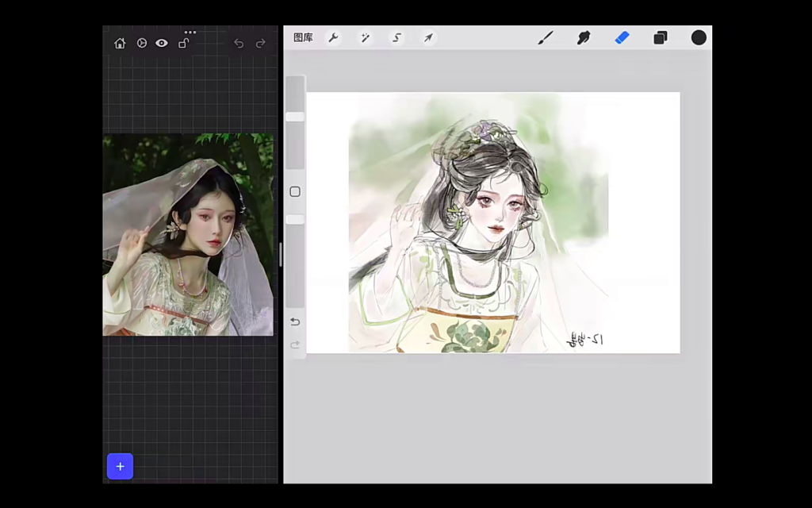This screenshot has height=508, width=812.
Task: Toggle the eye visibility icon on left panel
Action: 162,43
